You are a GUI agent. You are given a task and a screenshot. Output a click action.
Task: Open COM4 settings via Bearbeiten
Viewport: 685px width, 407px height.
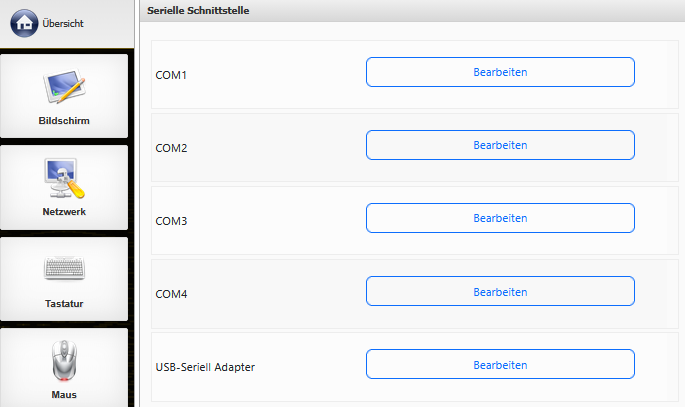[x=500, y=291]
